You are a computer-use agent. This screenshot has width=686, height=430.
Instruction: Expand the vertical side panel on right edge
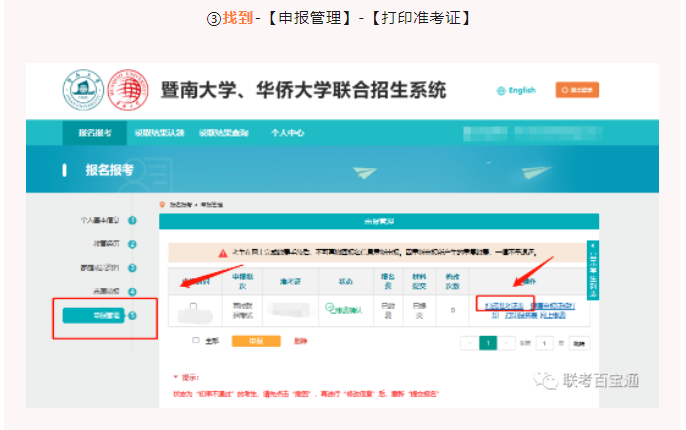click(592, 271)
